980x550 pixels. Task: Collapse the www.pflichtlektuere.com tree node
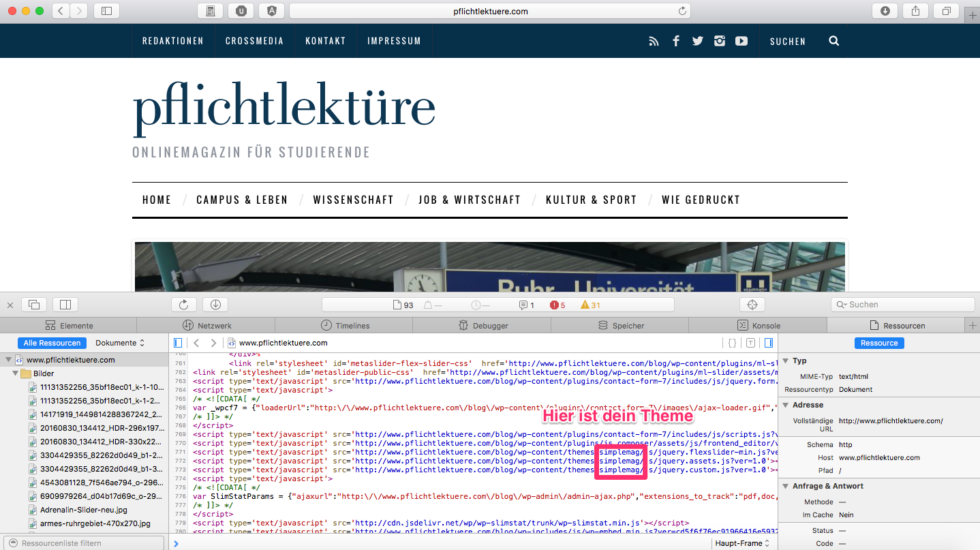tap(8, 360)
